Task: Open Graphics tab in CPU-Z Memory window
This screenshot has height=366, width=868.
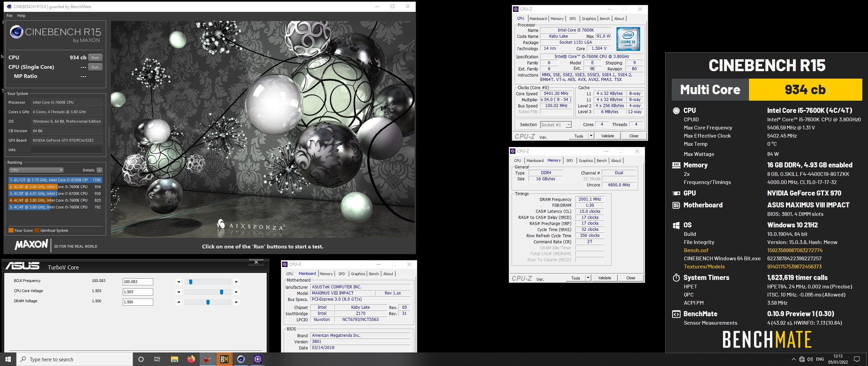Action: tap(586, 161)
